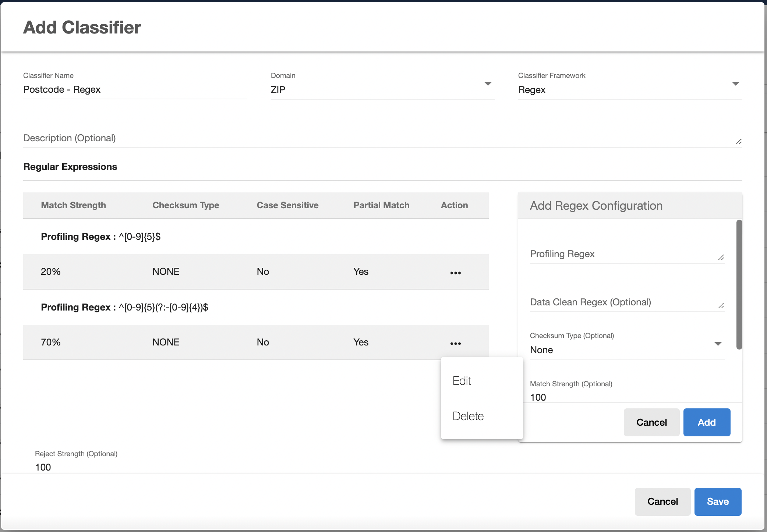Click Save to store the classifier
767x532 pixels.
click(x=717, y=501)
